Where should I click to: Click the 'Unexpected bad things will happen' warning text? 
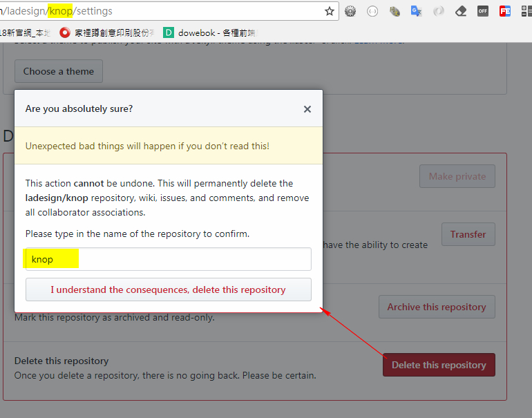(x=147, y=146)
